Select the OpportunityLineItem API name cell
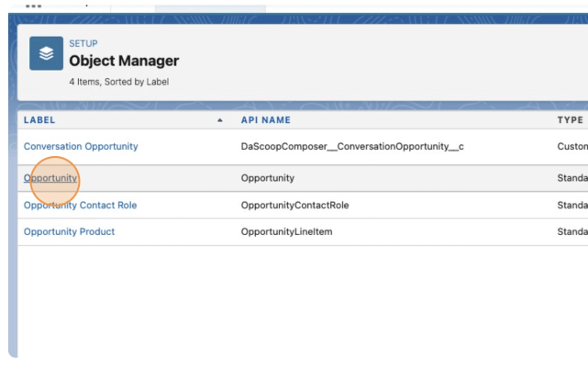Viewport: 588px width, 370px height. pyautogui.click(x=286, y=231)
